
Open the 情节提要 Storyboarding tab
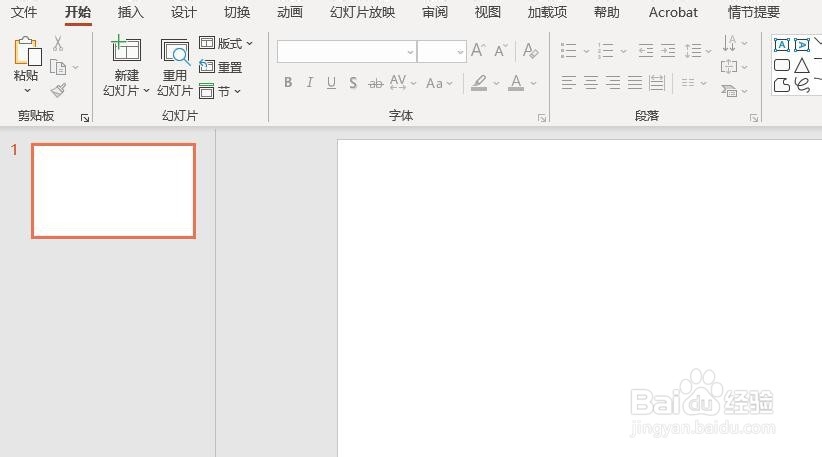coord(754,12)
